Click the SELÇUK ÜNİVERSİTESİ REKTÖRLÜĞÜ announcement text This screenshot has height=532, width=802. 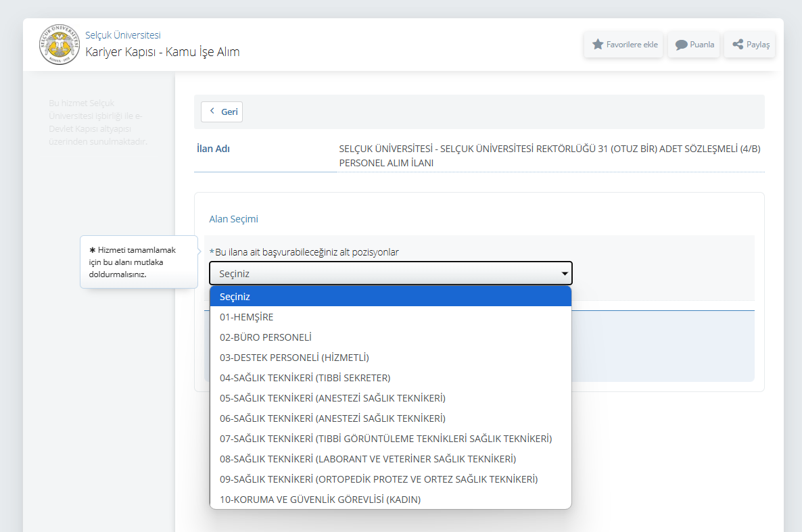[550, 155]
